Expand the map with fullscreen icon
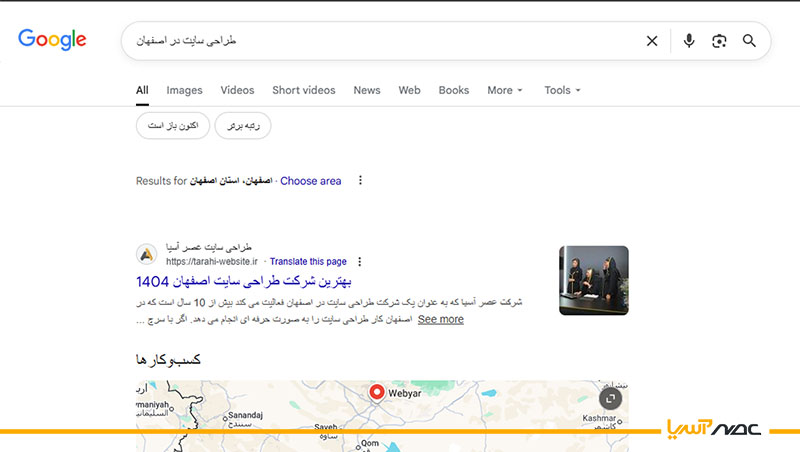 tap(611, 398)
